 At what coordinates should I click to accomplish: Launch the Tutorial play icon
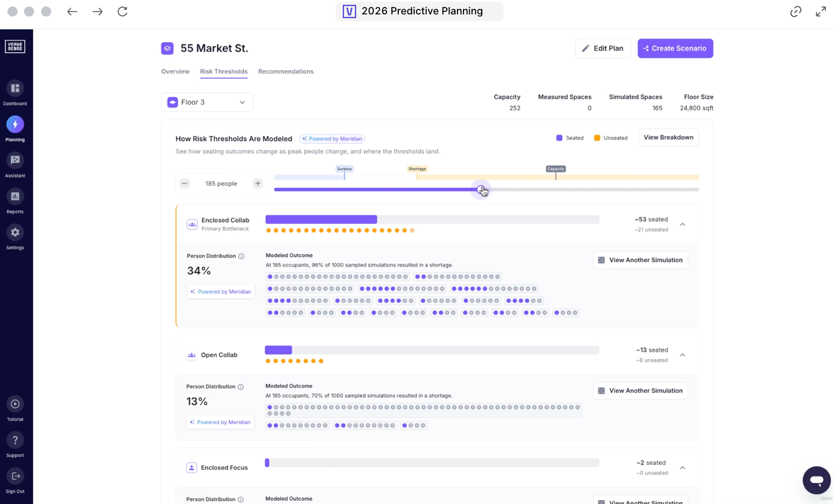[15, 404]
